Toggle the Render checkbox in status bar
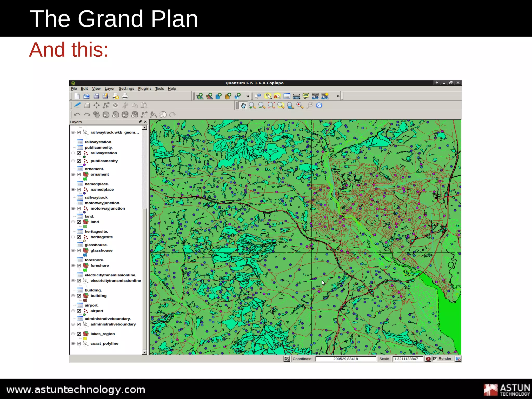 435,359
